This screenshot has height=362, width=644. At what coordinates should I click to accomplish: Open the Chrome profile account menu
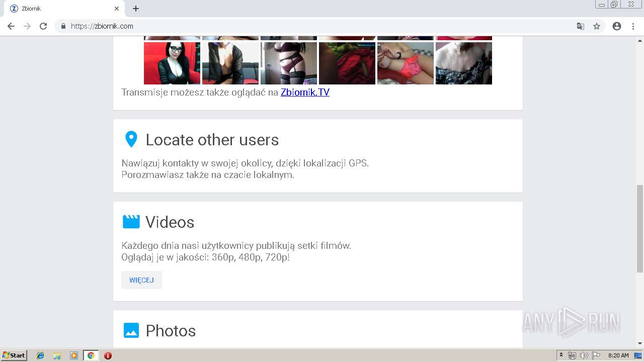pyautogui.click(x=617, y=26)
